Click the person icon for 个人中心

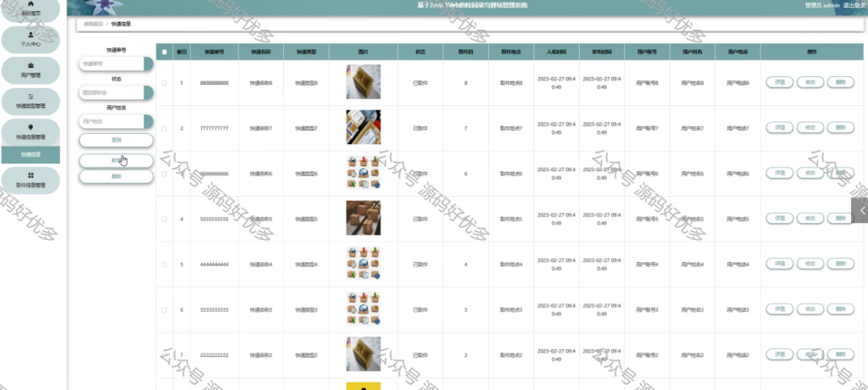coord(31,35)
